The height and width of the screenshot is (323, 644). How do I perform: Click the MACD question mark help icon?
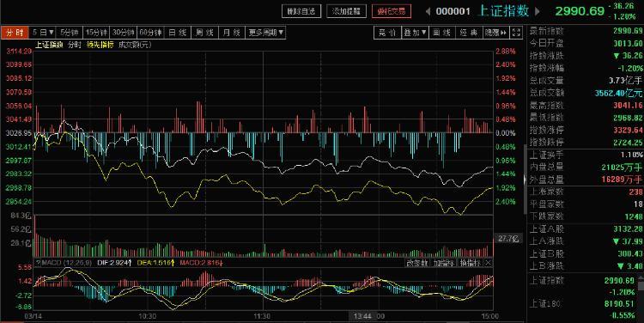pyautogui.click(x=38, y=263)
